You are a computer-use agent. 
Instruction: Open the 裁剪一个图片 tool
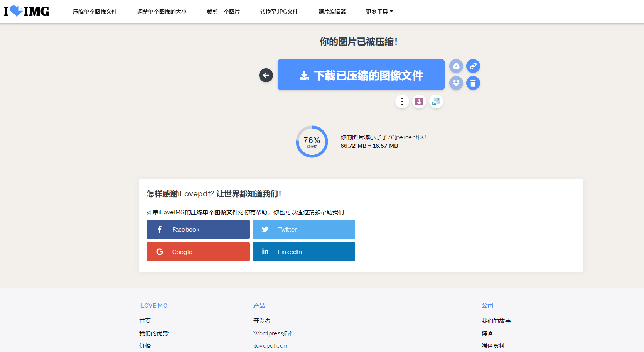pos(223,12)
